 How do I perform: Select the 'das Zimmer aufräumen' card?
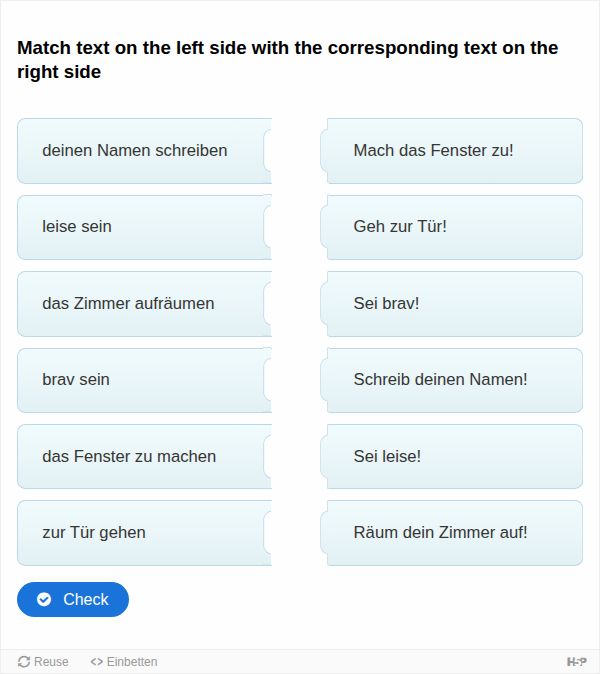(x=144, y=303)
